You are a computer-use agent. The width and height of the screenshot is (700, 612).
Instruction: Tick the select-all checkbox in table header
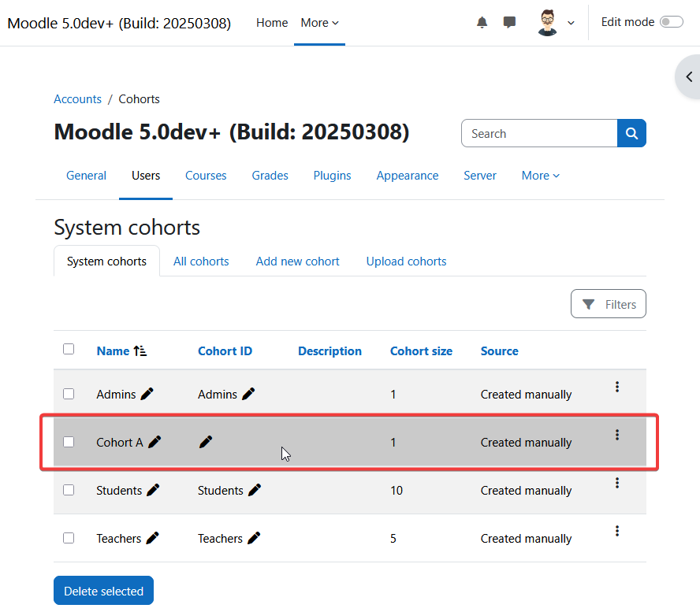tap(69, 349)
